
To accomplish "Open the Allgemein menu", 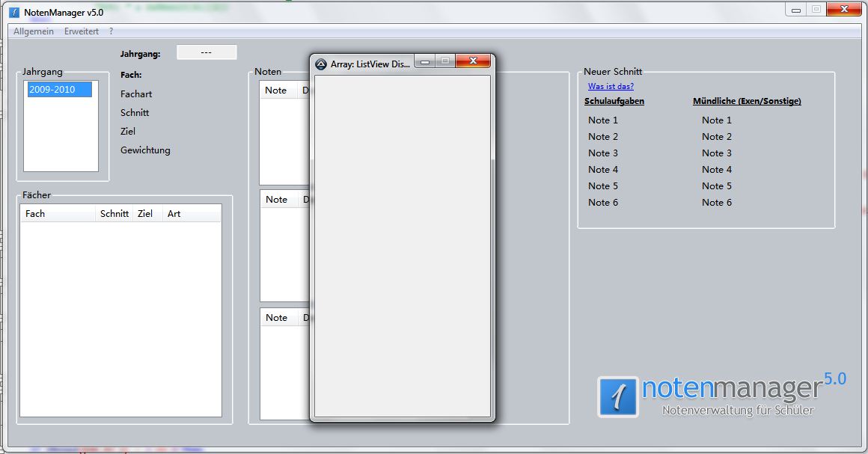I will coord(34,31).
